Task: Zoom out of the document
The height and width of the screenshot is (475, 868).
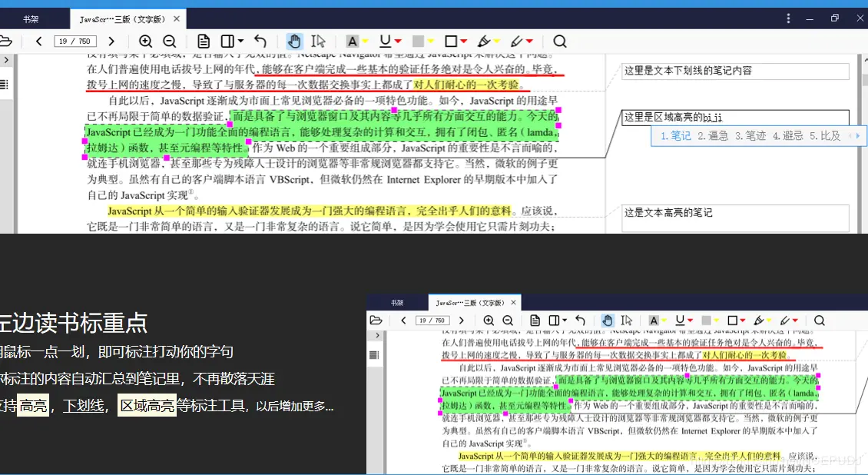Action: 170,42
